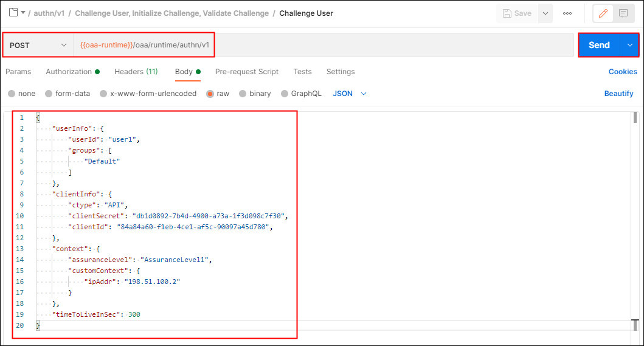Click the "AssuranceLevel1" value

point(175,260)
